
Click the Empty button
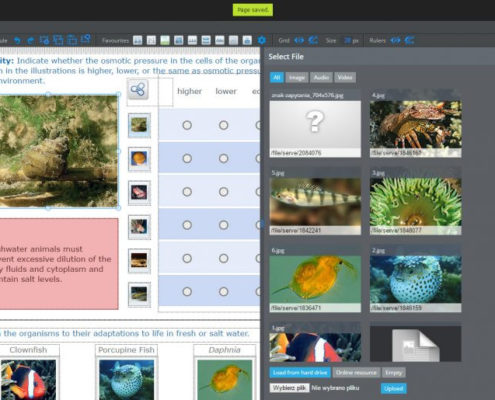[394, 372]
